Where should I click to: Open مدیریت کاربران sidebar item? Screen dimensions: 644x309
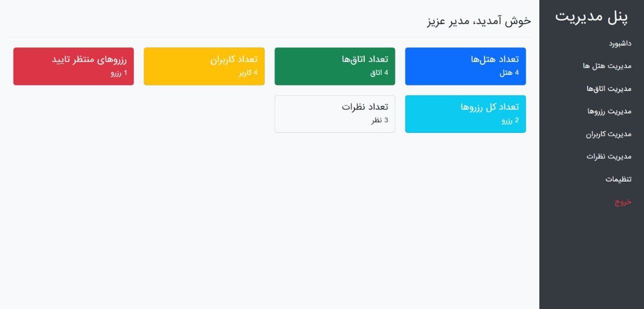pos(608,134)
